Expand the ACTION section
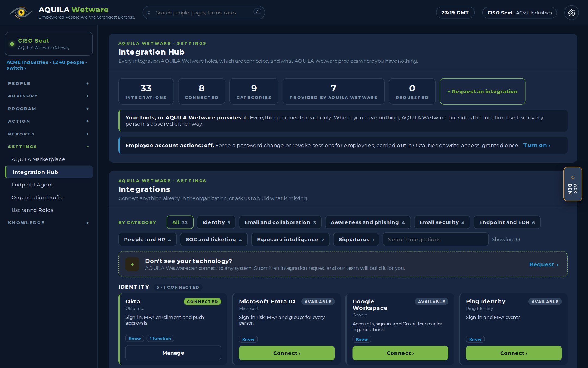Screen dimensions: 588x368 click(49, 121)
